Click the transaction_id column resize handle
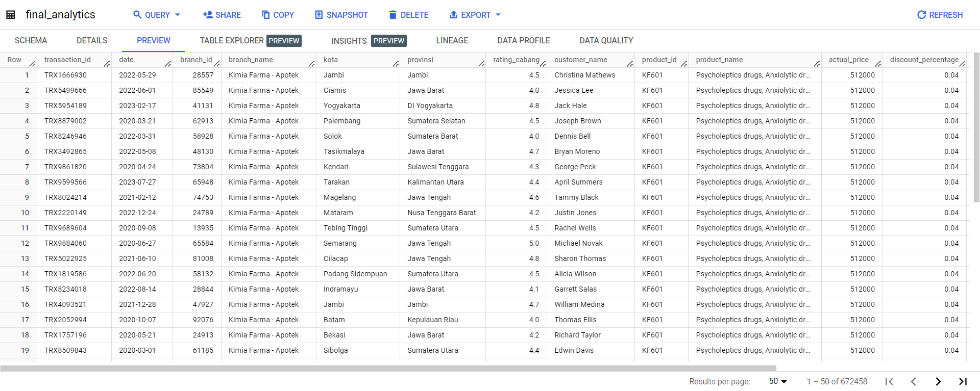The width and height of the screenshot is (980, 391). point(107,63)
